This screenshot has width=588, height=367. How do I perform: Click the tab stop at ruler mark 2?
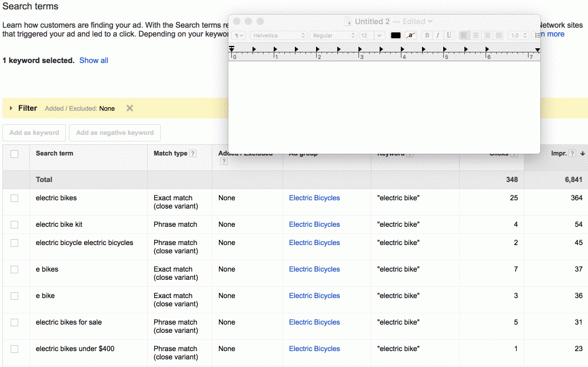[318, 49]
